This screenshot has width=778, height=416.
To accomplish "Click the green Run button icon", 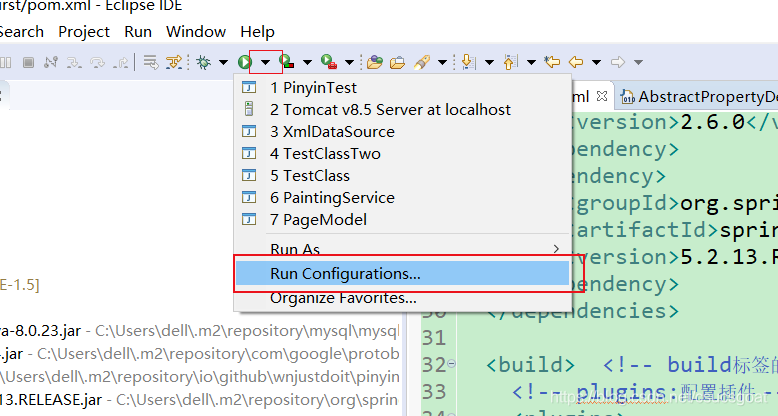I will click(x=245, y=62).
